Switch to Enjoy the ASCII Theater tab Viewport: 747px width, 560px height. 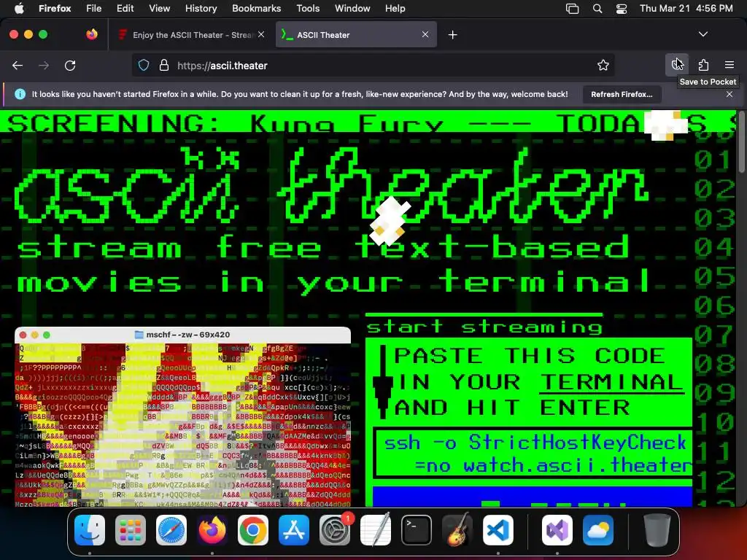point(190,35)
